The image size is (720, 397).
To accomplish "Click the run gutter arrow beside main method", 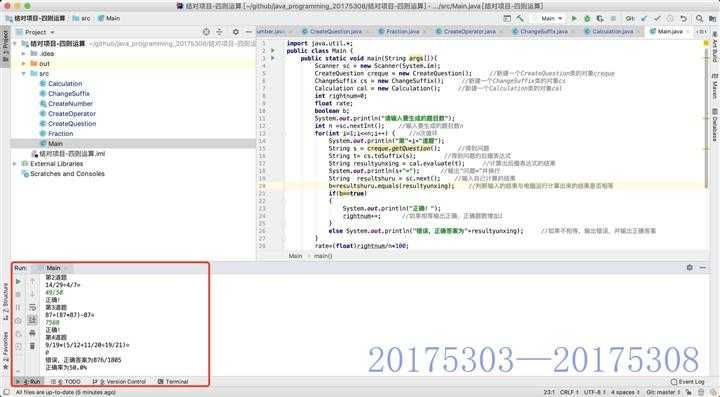I will click(x=273, y=58).
